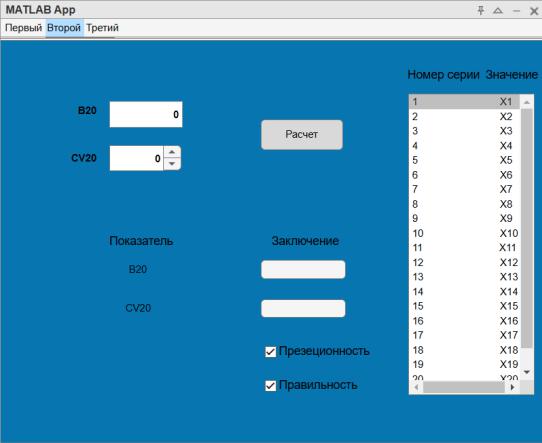This screenshot has height=443, width=542.
Task: Select row 14 with value X14
Action: click(x=465, y=292)
